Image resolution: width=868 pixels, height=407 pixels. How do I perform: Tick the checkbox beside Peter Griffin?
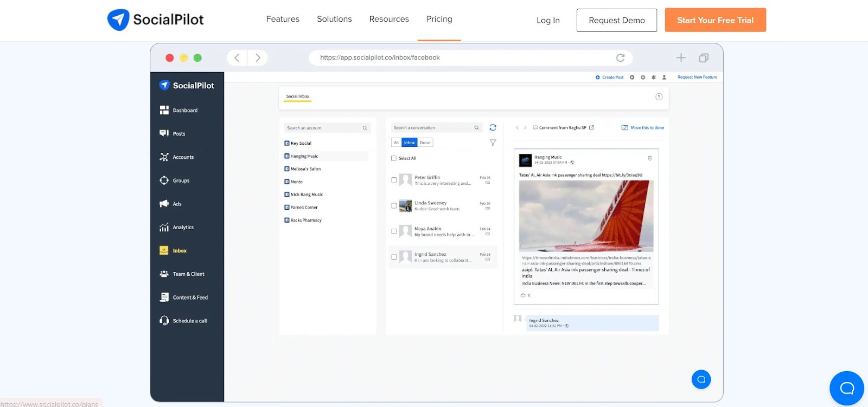(x=394, y=180)
